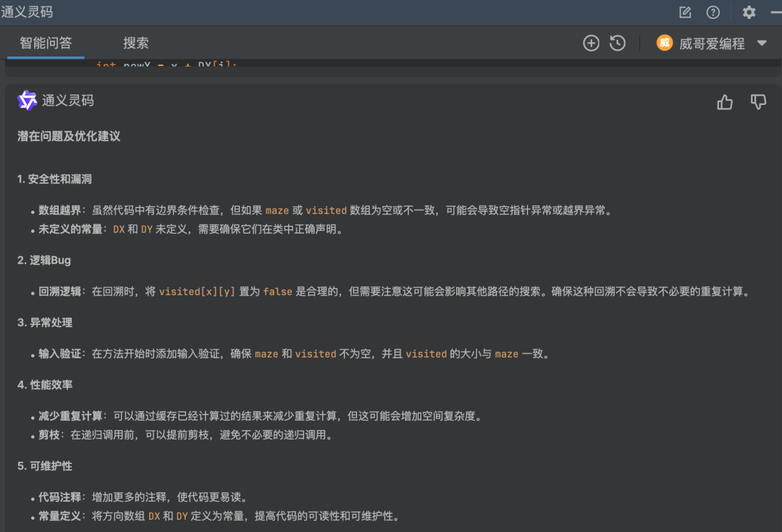This screenshot has width=782, height=532.
Task: Click heading 潜在问题及优化建议
Action: click(69, 137)
